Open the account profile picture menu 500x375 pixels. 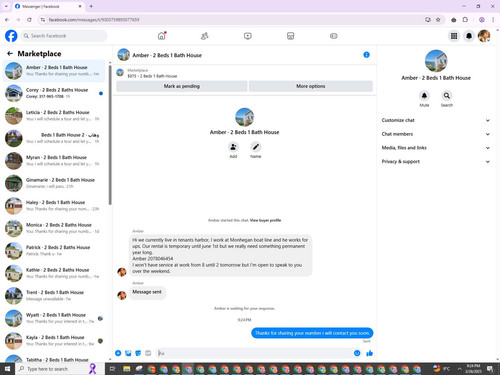pyautogui.click(x=484, y=36)
